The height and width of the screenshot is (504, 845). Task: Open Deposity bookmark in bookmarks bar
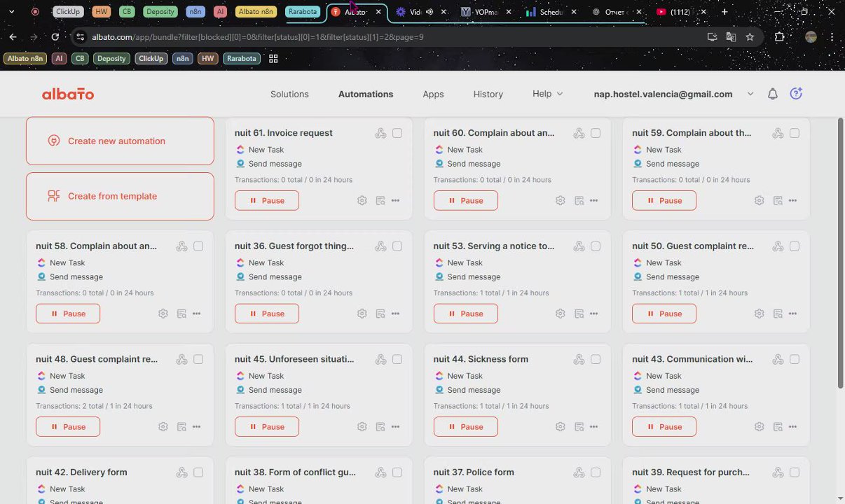point(111,59)
